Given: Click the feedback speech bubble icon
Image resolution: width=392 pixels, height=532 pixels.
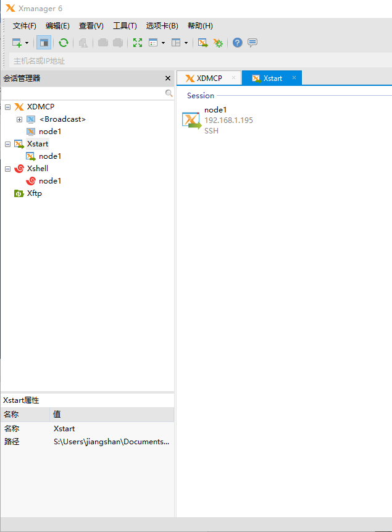Looking at the screenshot, I should [252, 43].
